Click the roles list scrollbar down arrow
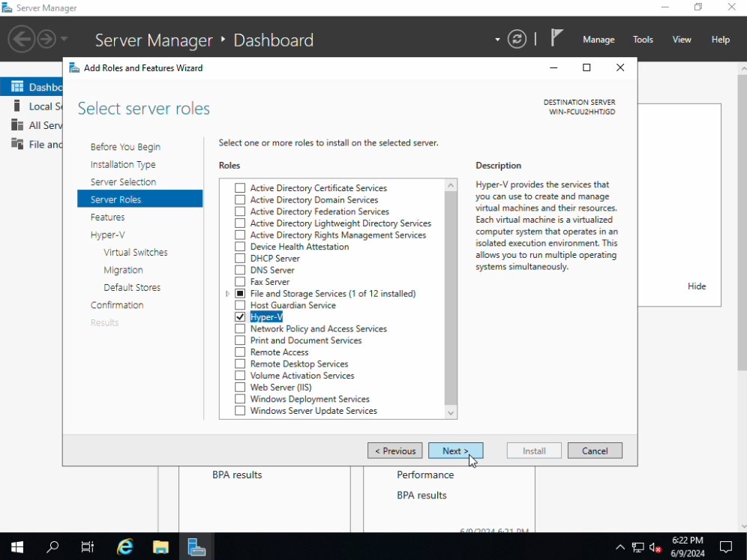The height and width of the screenshot is (560, 747). click(450, 412)
